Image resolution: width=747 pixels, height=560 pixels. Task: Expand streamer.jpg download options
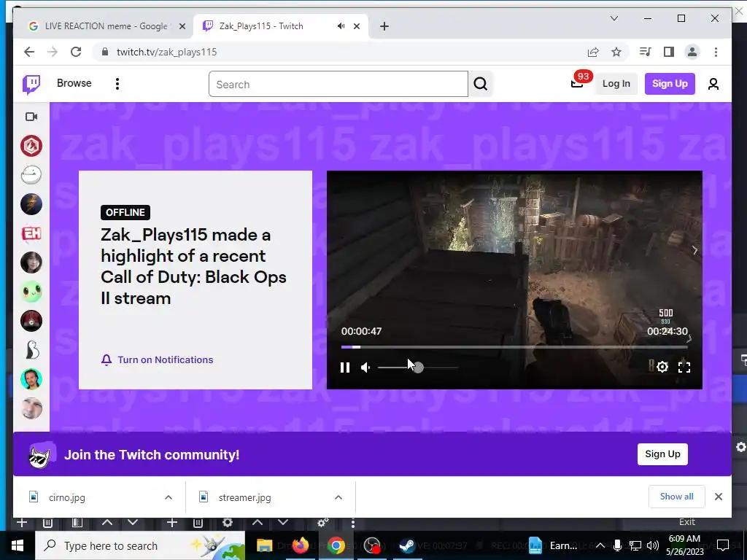pos(338,497)
